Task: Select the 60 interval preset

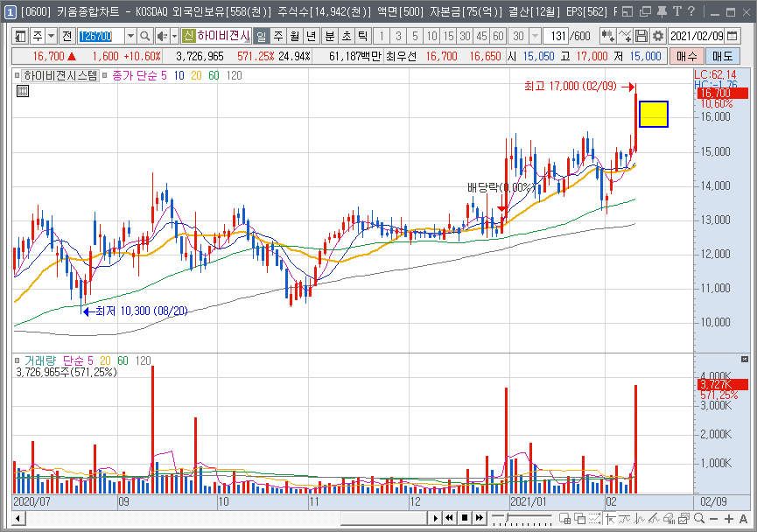Action: (498, 36)
